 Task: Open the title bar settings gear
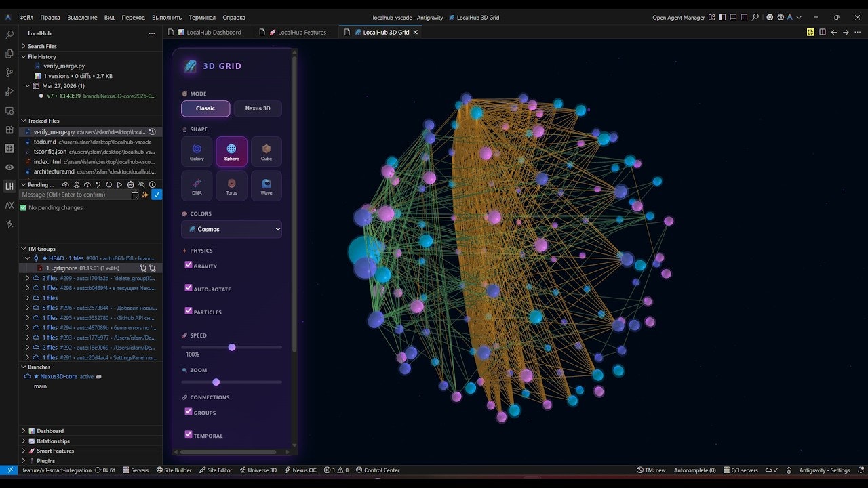pos(781,17)
